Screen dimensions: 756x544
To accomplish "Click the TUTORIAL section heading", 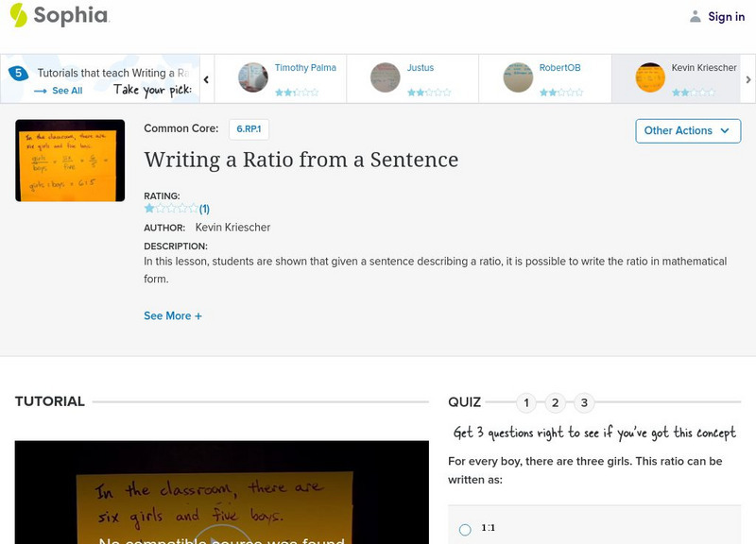I will pos(50,401).
